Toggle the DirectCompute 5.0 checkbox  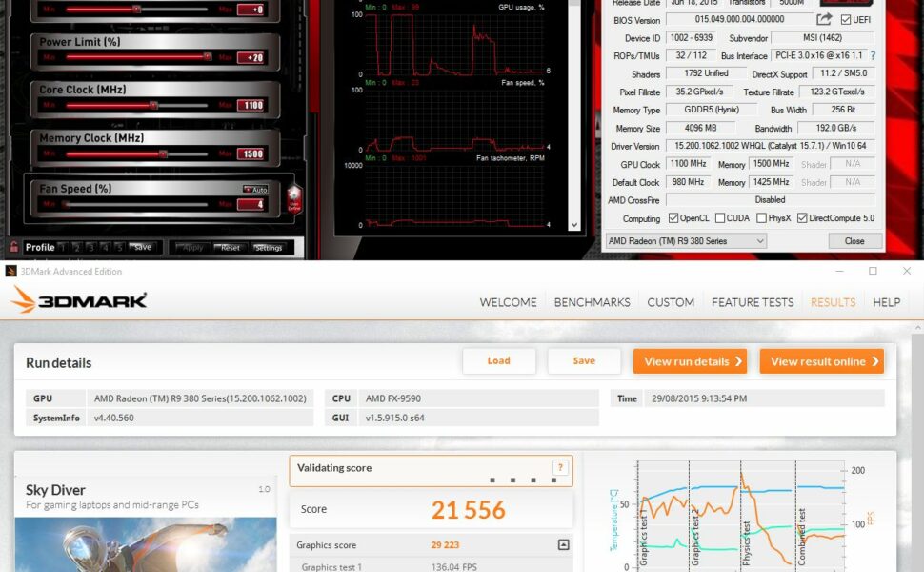click(x=802, y=218)
